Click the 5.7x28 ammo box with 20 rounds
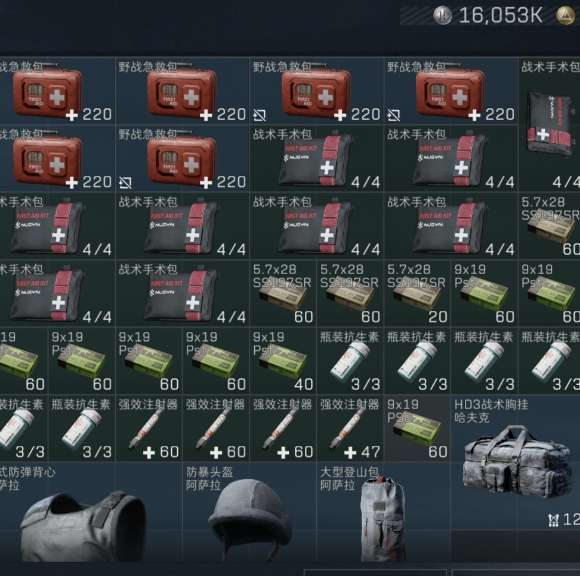The width and height of the screenshot is (580, 576). (417, 293)
